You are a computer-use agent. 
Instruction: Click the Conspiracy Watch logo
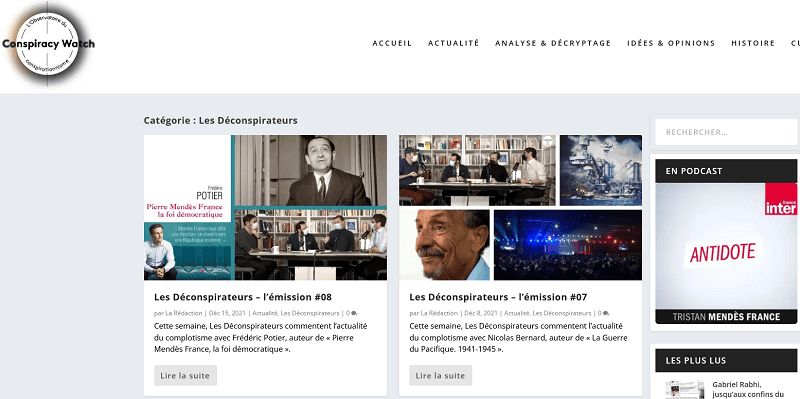48,44
